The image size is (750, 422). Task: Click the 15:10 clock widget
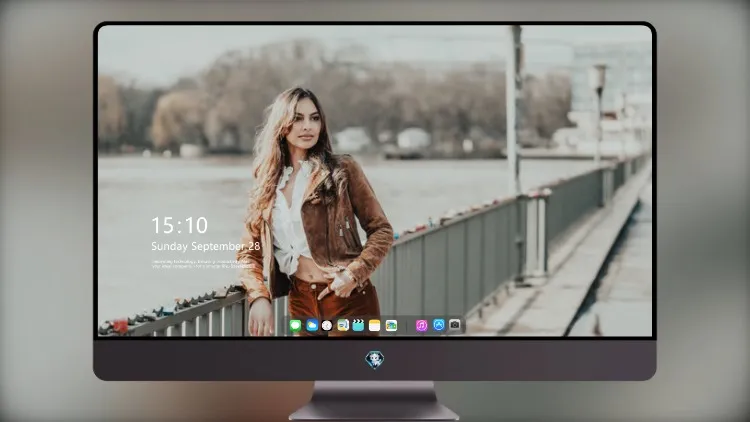tap(179, 225)
